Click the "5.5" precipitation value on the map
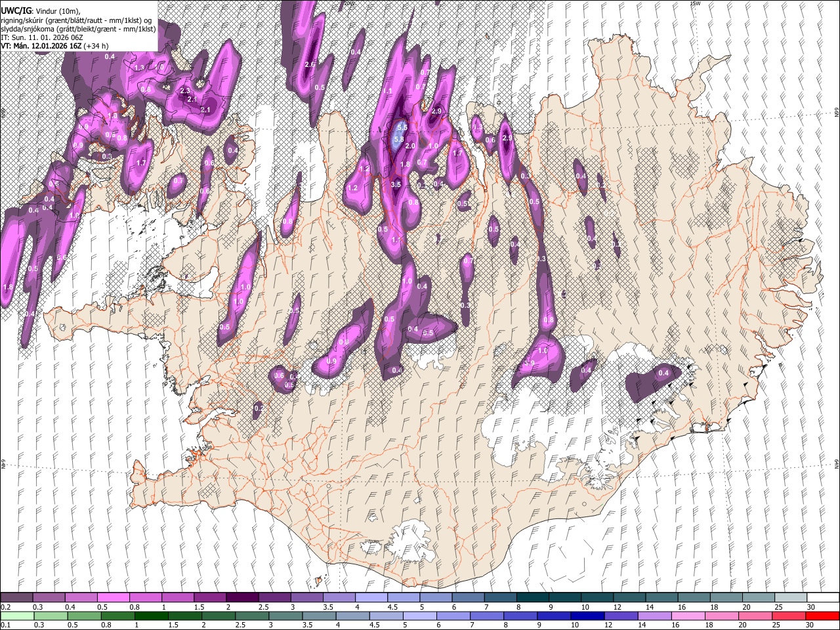The height and width of the screenshot is (630, 840). pyautogui.click(x=402, y=127)
